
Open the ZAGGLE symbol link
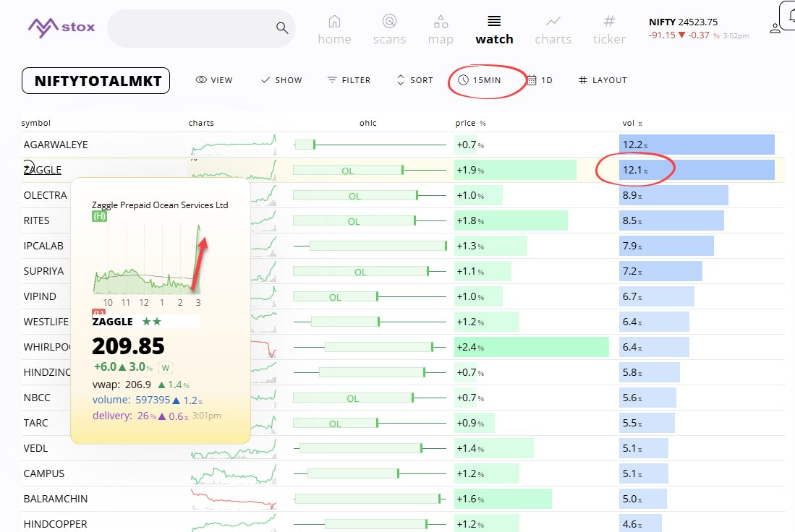tap(43, 171)
